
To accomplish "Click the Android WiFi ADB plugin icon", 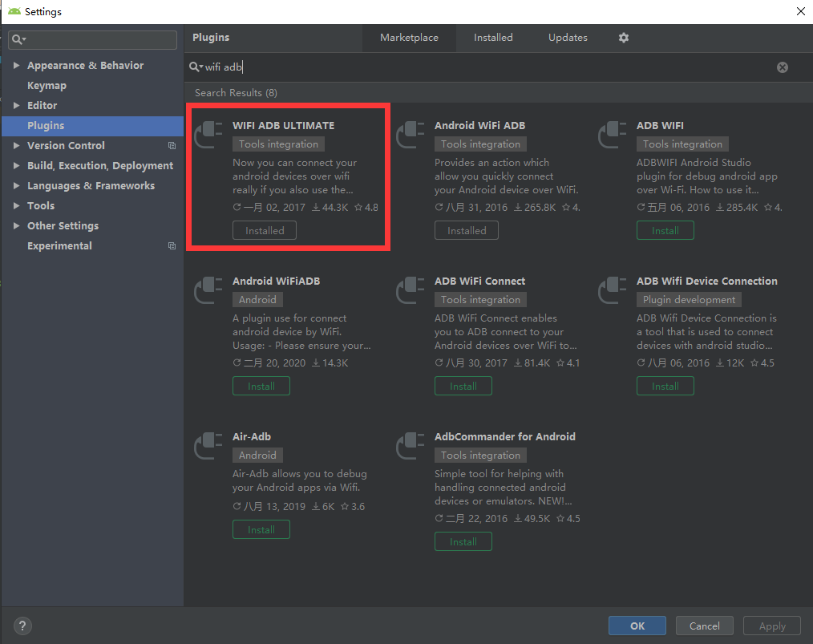I will 411,134.
